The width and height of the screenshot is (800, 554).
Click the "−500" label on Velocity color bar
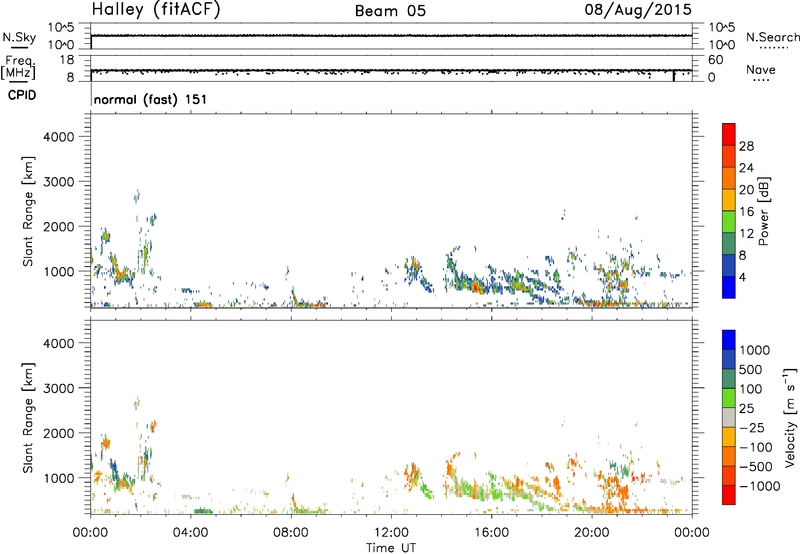(756, 467)
